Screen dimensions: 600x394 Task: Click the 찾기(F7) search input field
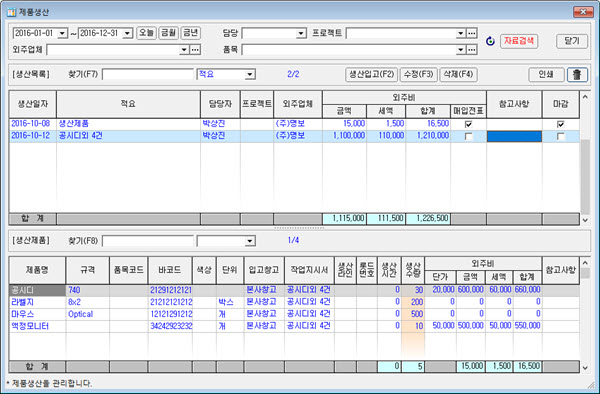148,74
